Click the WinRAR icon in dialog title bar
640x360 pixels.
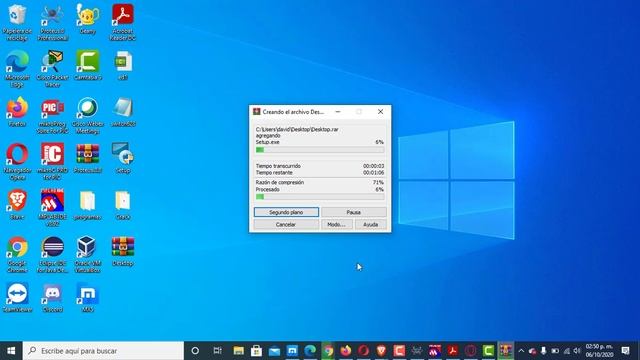click(x=257, y=112)
